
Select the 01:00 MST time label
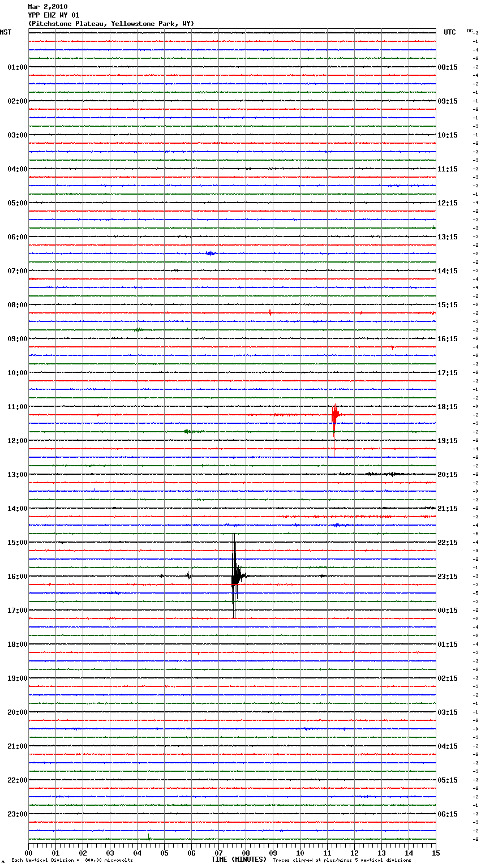pos(18,67)
